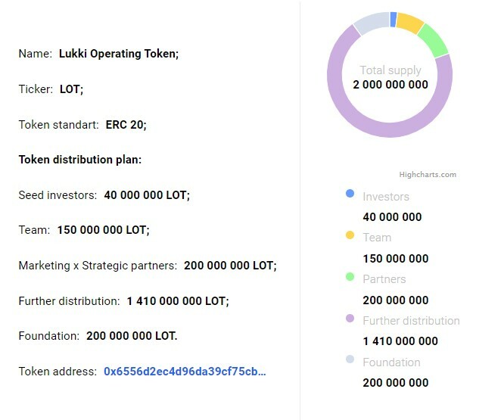Click the purple Further distribution legend dot
This screenshot has width=504, height=420.
coord(350,319)
